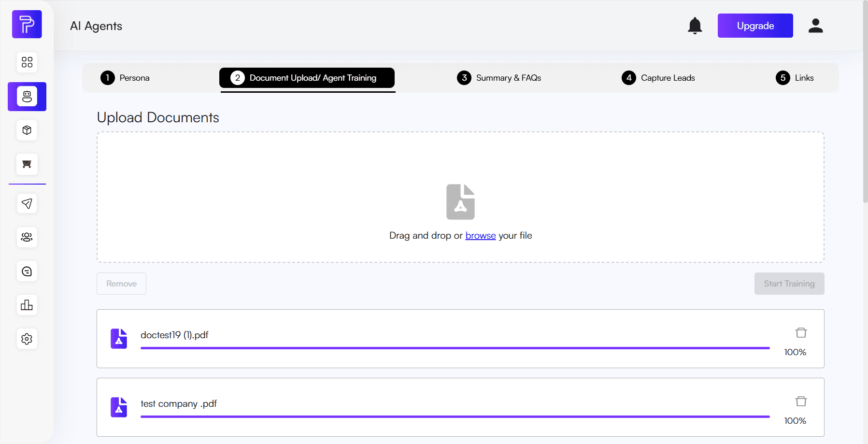Delete doctest19 (1).pdf using its trash icon

click(800, 332)
